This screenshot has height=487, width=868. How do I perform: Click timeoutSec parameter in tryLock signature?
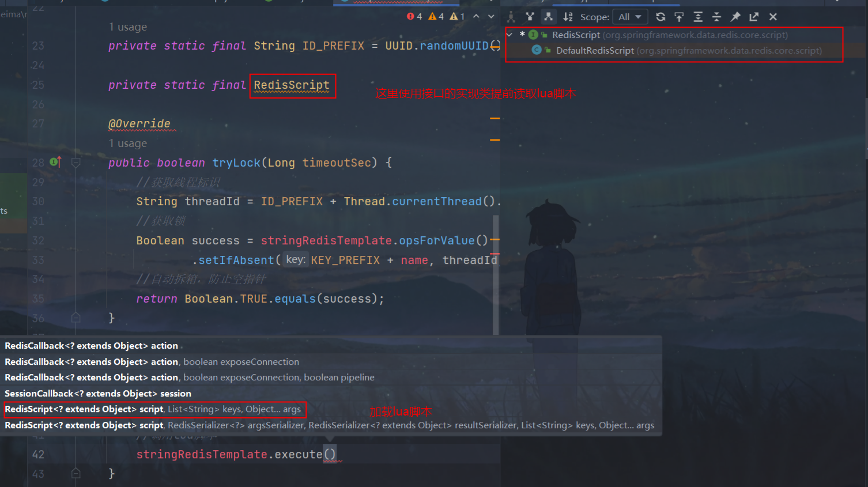(x=337, y=163)
